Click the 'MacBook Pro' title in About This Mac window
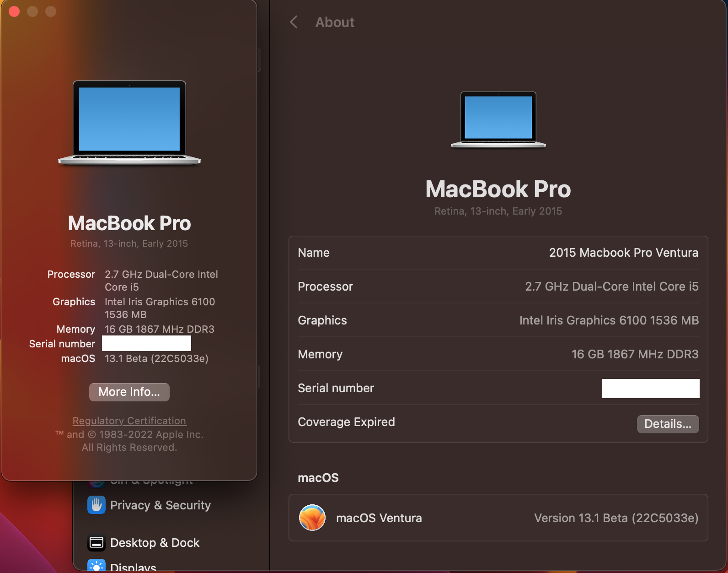728x573 pixels. tap(129, 223)
